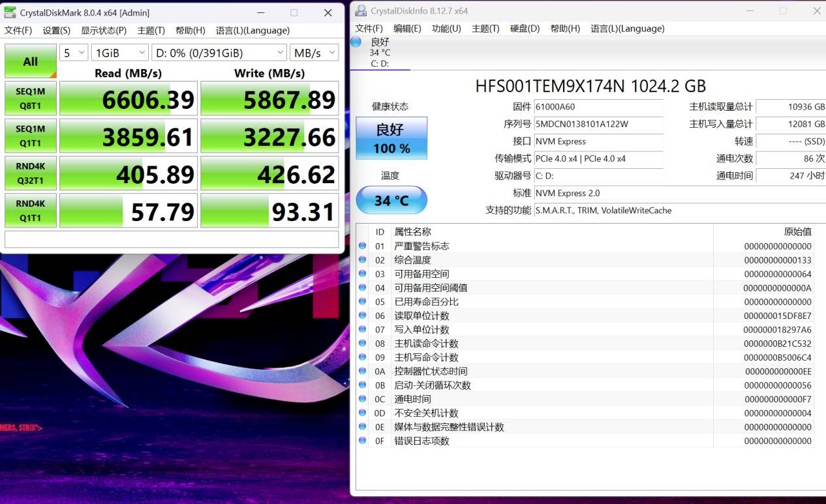Click the blue status dot for attribute 05
826x504 pixels.
pos(363,302)
